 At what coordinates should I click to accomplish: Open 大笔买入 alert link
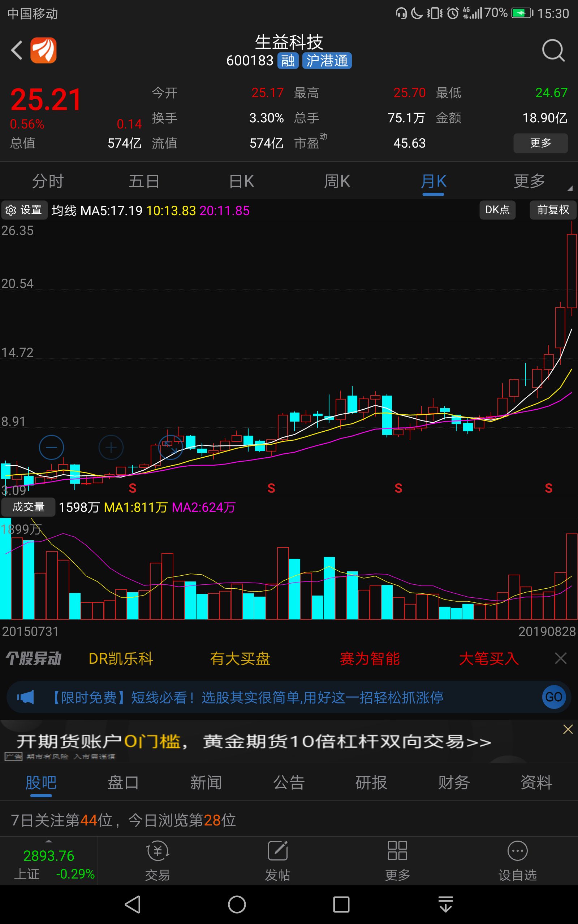[x=489, y=659]
